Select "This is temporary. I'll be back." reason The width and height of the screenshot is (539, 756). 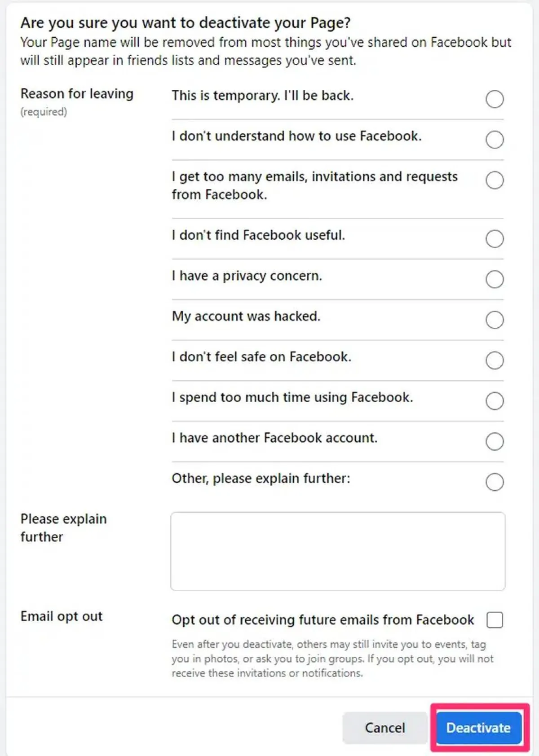(x=494, y=100)
